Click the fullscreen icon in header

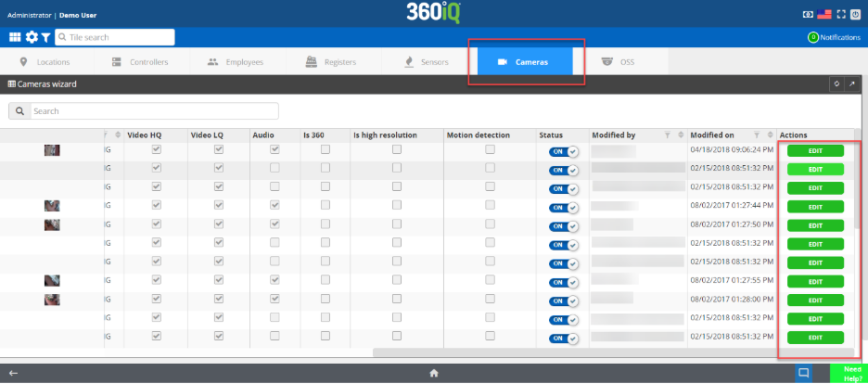point(840,15)
